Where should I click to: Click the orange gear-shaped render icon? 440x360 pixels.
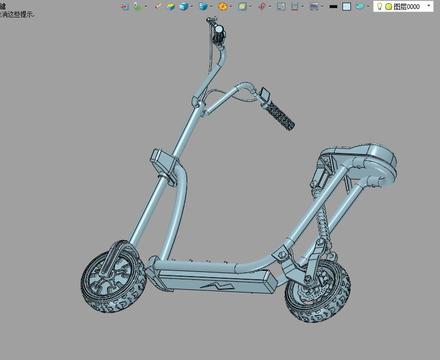tap(223, 6)
